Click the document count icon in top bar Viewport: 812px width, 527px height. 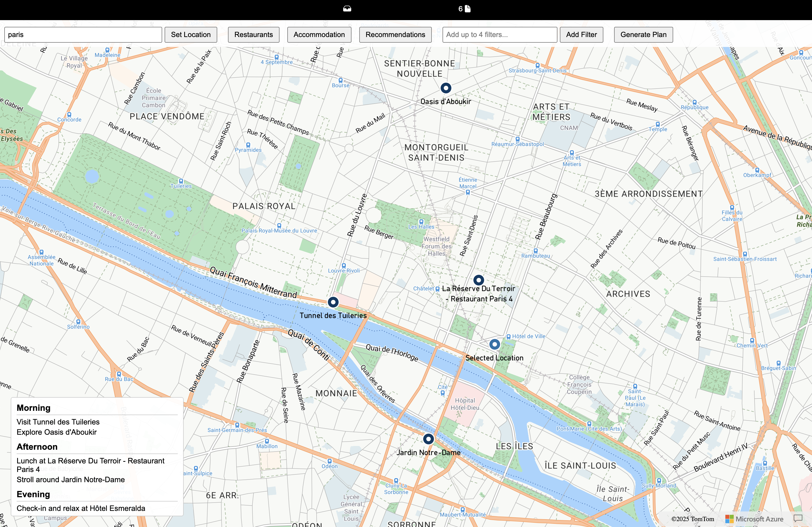467,9
